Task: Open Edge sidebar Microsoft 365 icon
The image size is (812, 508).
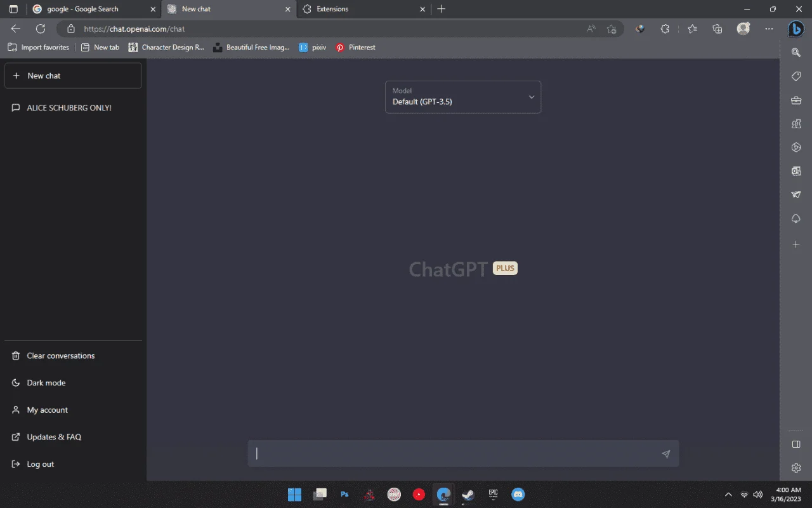Action: 796,147
